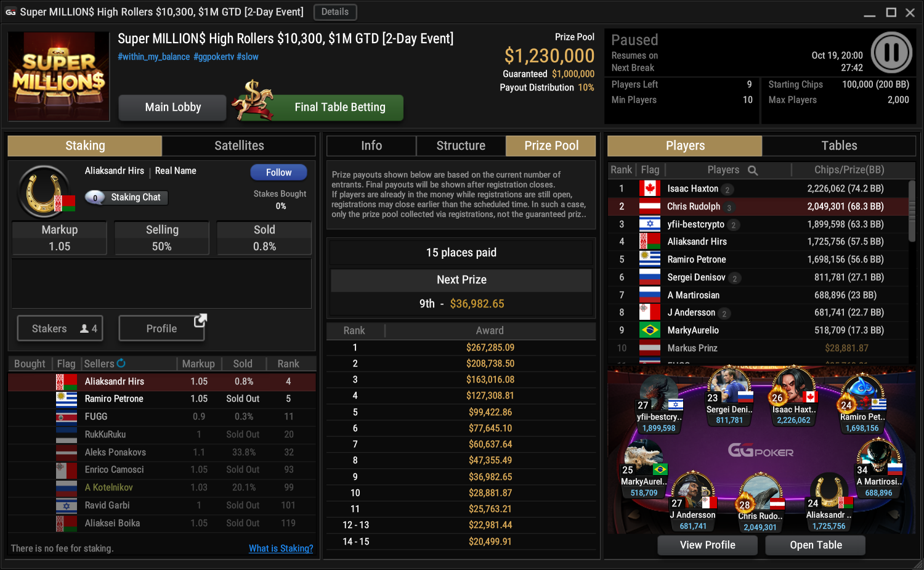Follow the What is Staking? link
The height and width of the screenshot is (570, 924).
point(281,548)
